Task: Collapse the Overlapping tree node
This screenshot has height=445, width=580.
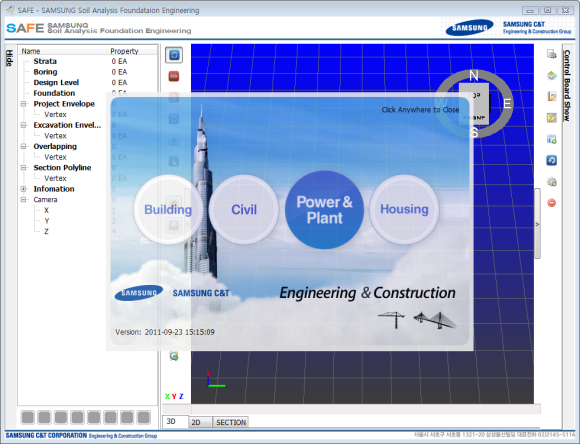Action: point(24,146)
